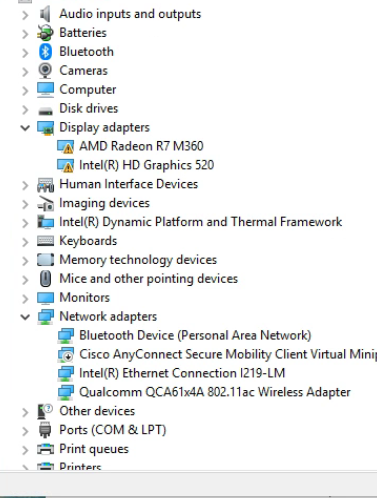The image size is (377, 498).
Task: Expand the Human Interface Devices category
Action: pos(25,185)
